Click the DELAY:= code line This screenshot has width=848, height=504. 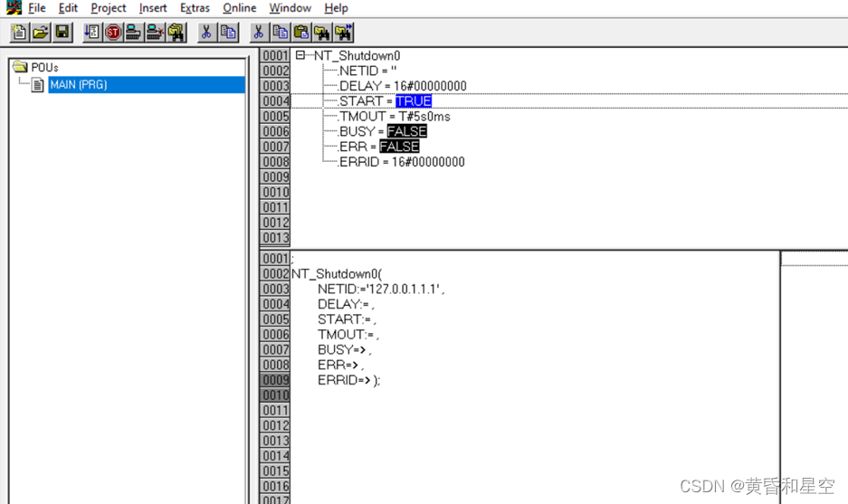[346, 304]
